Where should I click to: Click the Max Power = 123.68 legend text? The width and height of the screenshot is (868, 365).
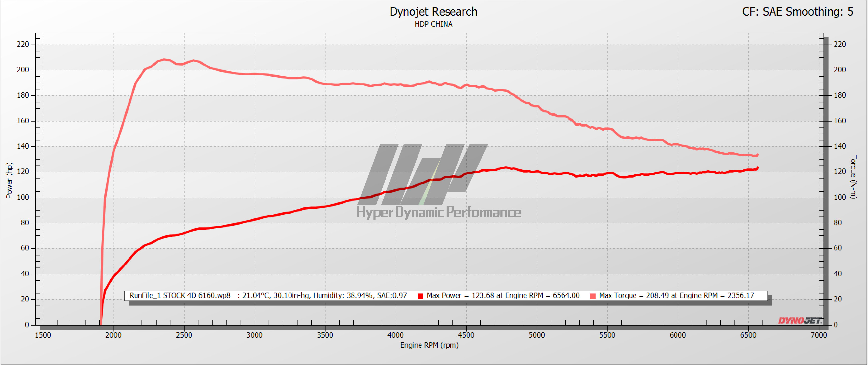503,296
